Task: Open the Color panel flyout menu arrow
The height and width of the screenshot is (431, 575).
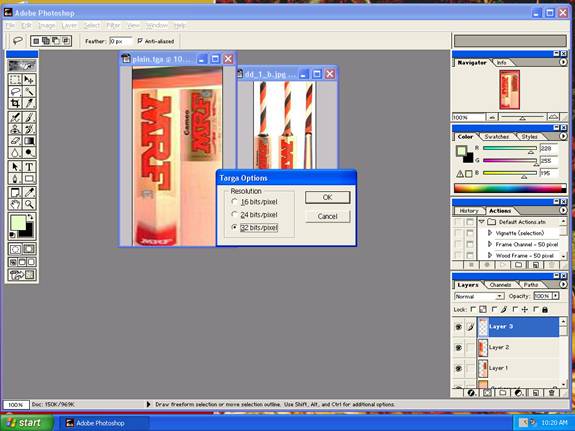Action: tap(563, 136)
